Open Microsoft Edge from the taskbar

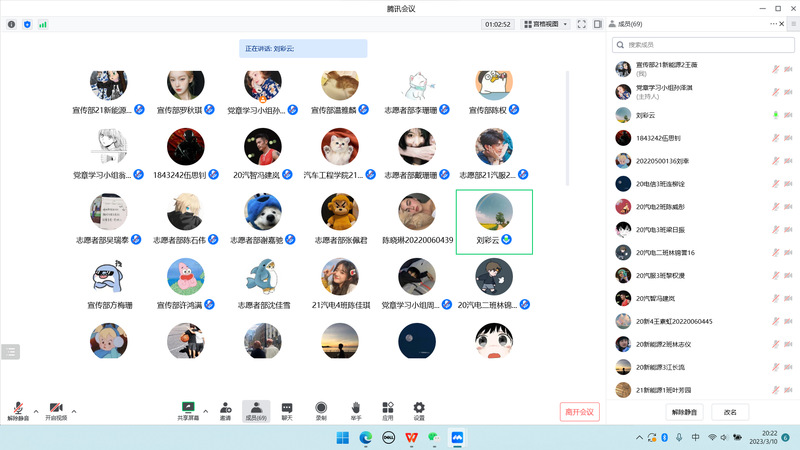365,438
